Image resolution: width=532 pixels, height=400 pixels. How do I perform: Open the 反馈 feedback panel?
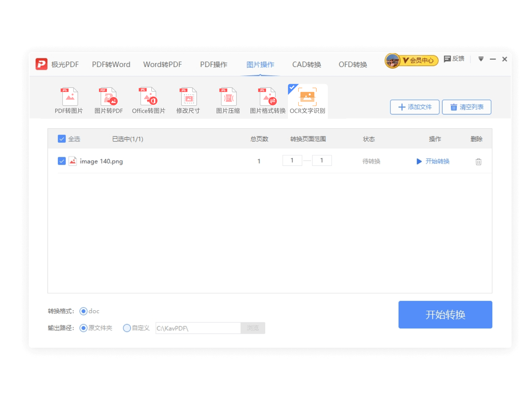coord(454,59)
